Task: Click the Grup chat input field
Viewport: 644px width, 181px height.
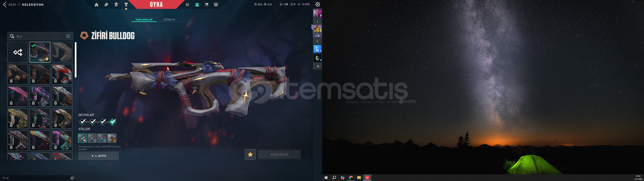Action: tap(35, 178)
